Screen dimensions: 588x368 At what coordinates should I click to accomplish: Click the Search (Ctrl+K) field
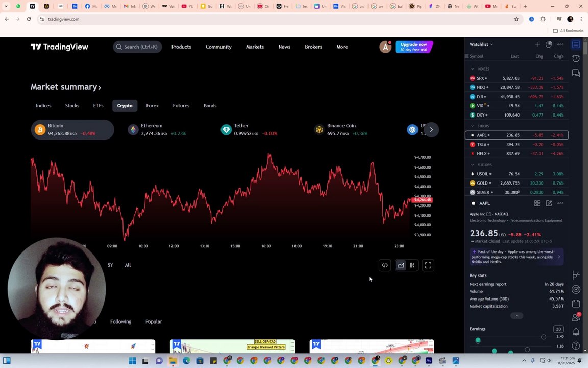pyautogui.click(x=137, y=47)
